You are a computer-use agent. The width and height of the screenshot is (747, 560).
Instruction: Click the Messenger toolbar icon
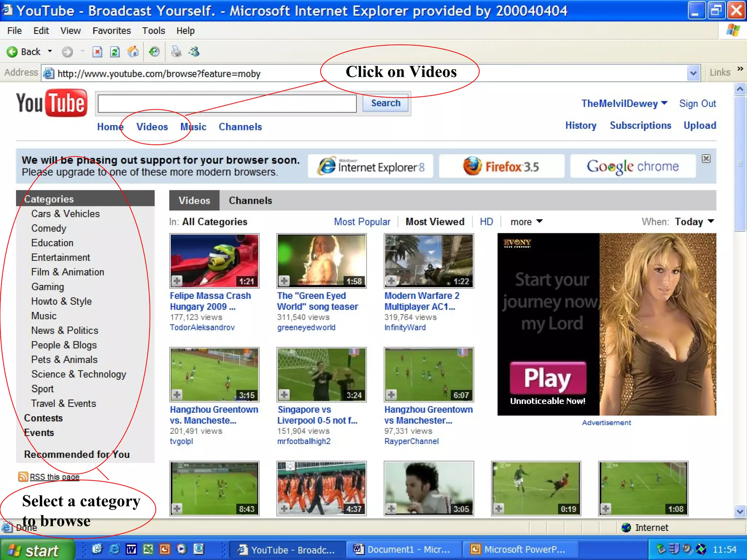194,52
